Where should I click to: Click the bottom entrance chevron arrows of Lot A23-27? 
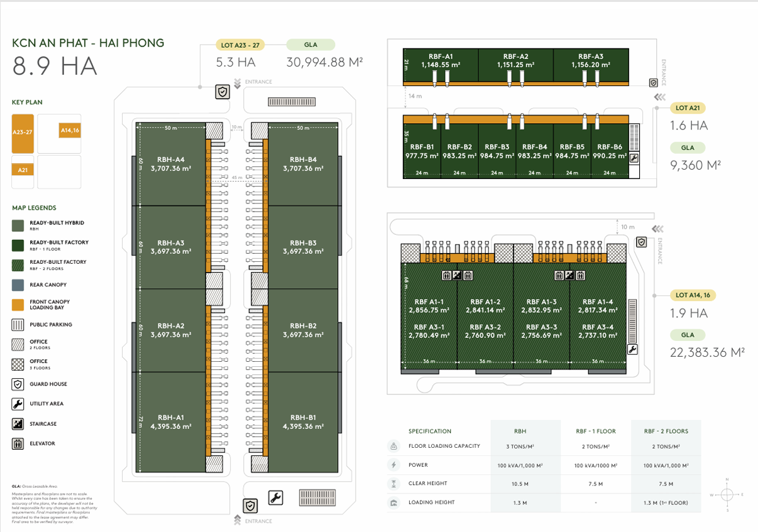238,519
